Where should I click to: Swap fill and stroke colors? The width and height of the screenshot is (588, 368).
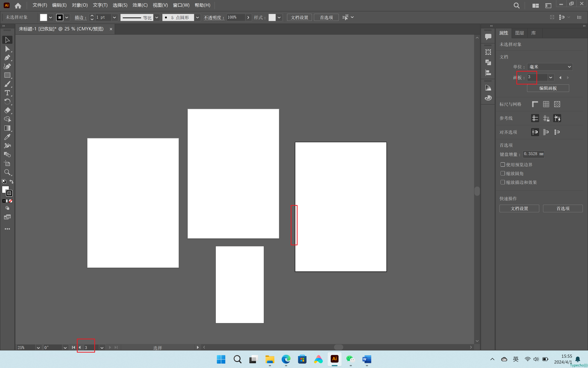click(x=11, y=182)
